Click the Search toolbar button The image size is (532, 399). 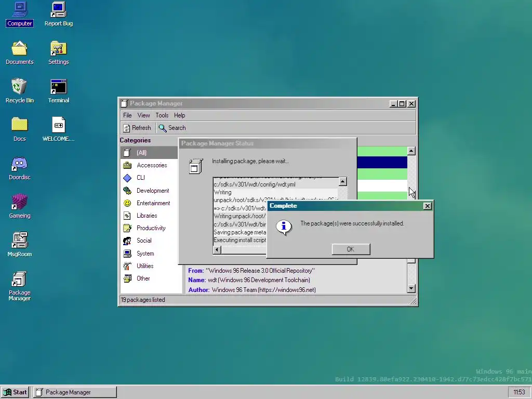172,128
